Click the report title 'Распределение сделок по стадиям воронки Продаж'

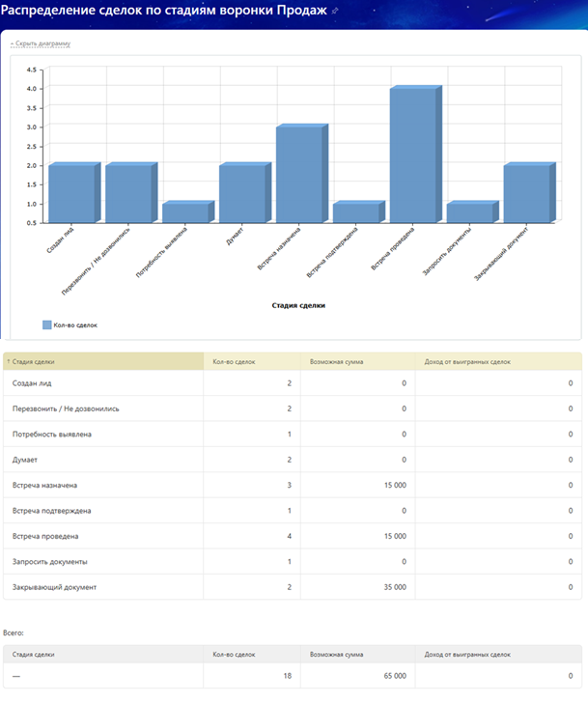tap(164, 11)
